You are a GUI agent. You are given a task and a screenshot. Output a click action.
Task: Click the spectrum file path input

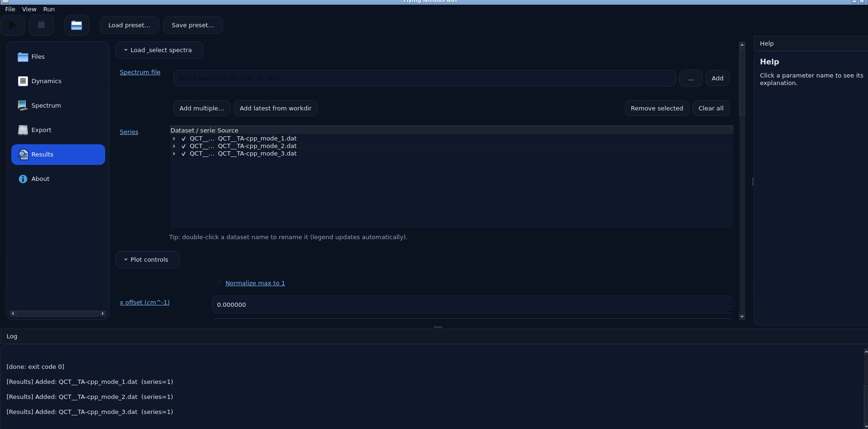(x=425, y=78)
